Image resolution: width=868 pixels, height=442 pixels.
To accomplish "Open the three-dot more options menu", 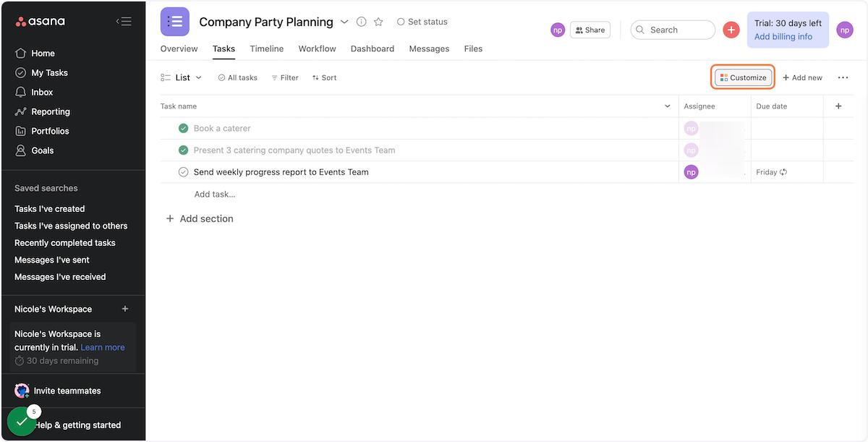I will coord(843,77).
